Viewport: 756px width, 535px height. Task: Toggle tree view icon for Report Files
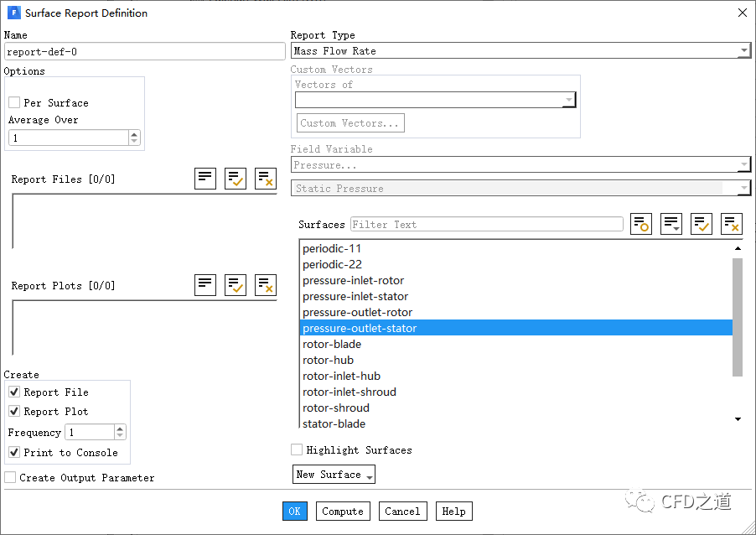pos(205,178)
